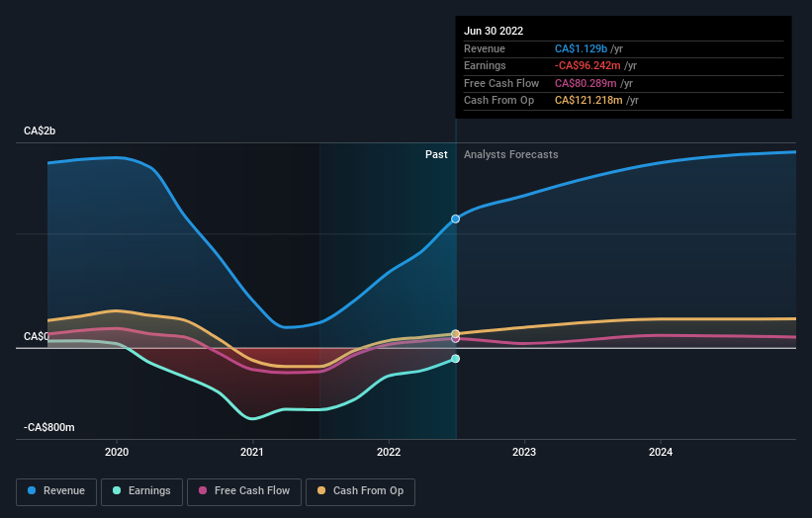The width and height of the screenshot is (812, 518).
Task: Click the 2021 x-axis label
Action: pyautogui.click(x=252, y=452)
